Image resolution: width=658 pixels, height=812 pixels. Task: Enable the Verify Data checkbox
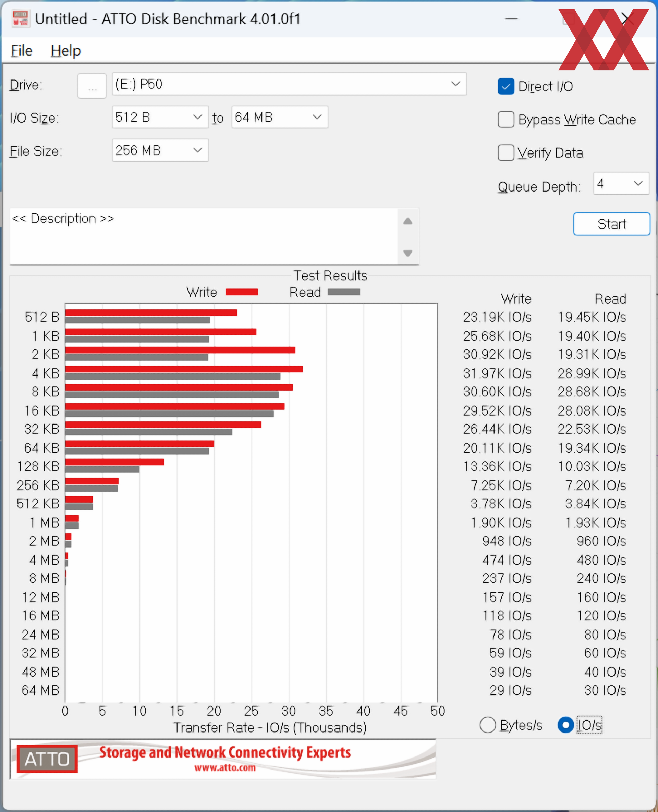tap(505, 153)
